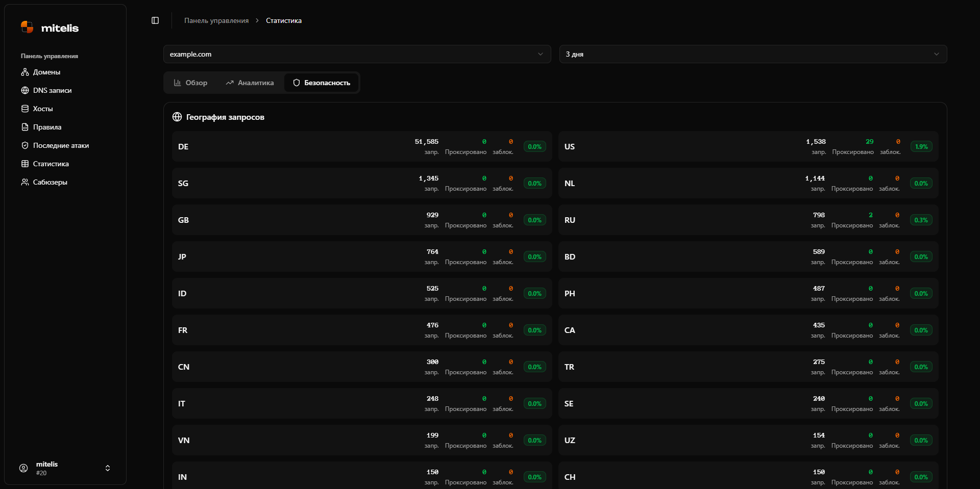Switch to the Обзор tab
980x489 pixels.
[x=190, y=83]
